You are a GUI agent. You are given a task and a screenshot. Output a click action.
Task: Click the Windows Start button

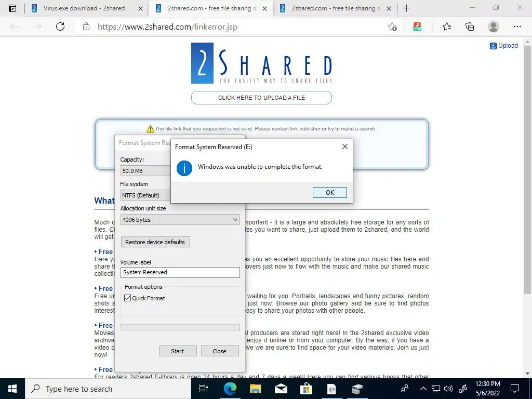(12, 389)
